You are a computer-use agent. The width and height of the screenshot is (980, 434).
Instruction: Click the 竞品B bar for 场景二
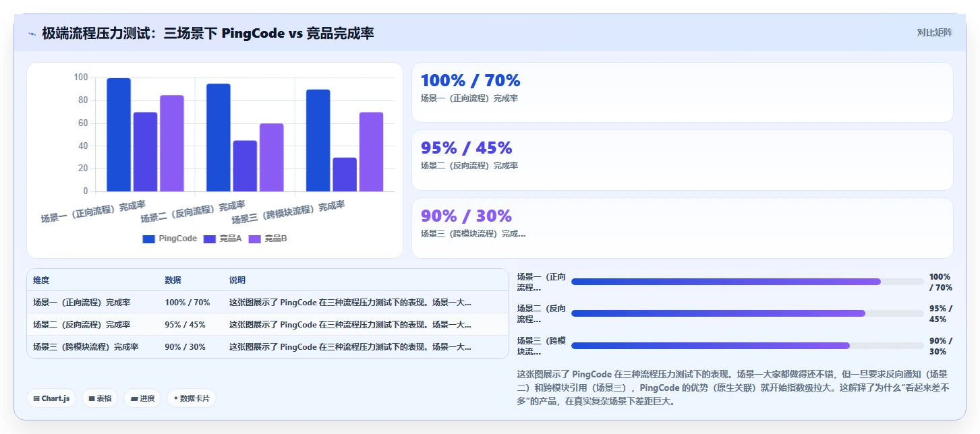(272, 158)
